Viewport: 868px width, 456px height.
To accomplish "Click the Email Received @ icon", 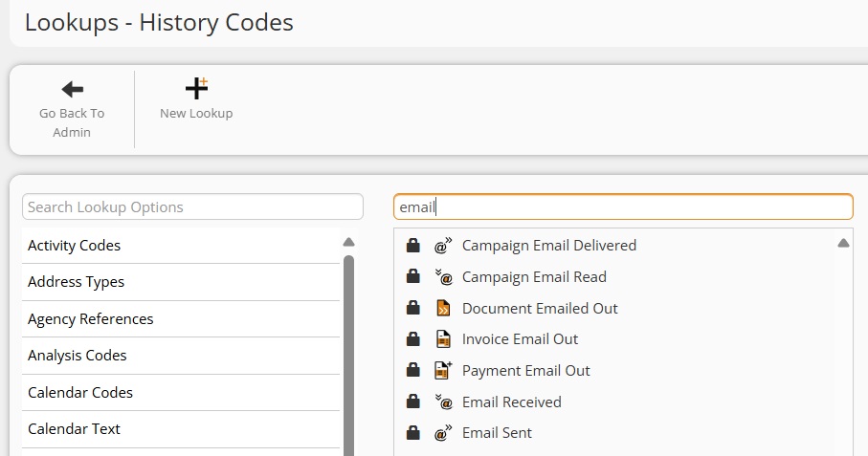I will click(x=443, y=402).
